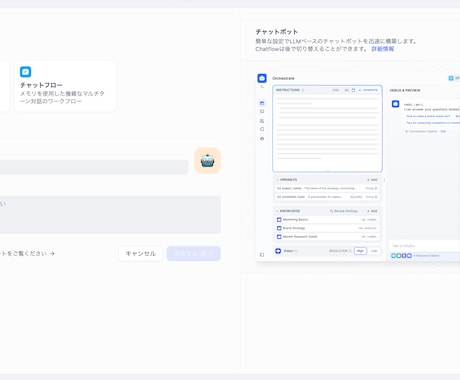The height and width of the screenshot is (380, 460).
Task: Open the 詳細情報 link
Action: click(383, 49)
